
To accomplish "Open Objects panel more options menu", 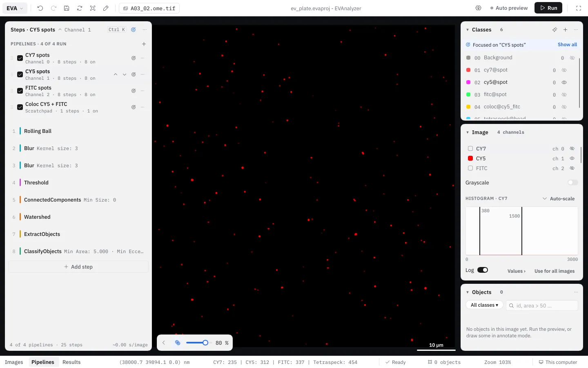I will 576,292.
